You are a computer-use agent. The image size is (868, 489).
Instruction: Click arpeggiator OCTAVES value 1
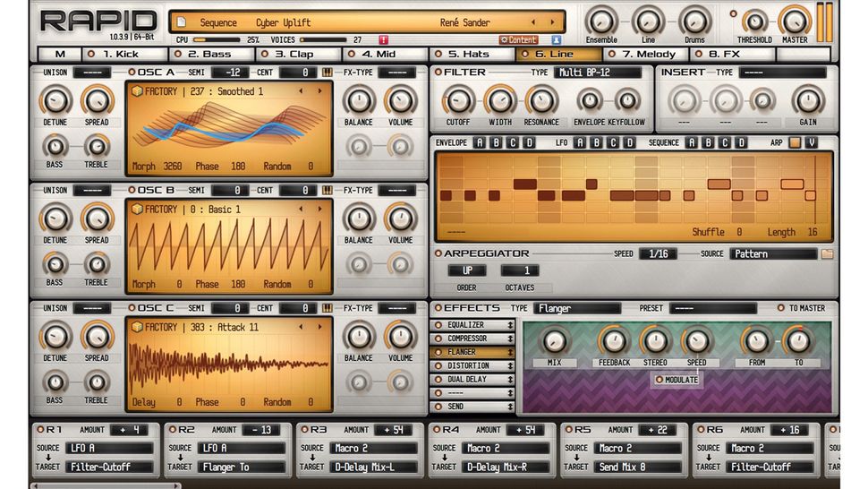click(520, 270)
